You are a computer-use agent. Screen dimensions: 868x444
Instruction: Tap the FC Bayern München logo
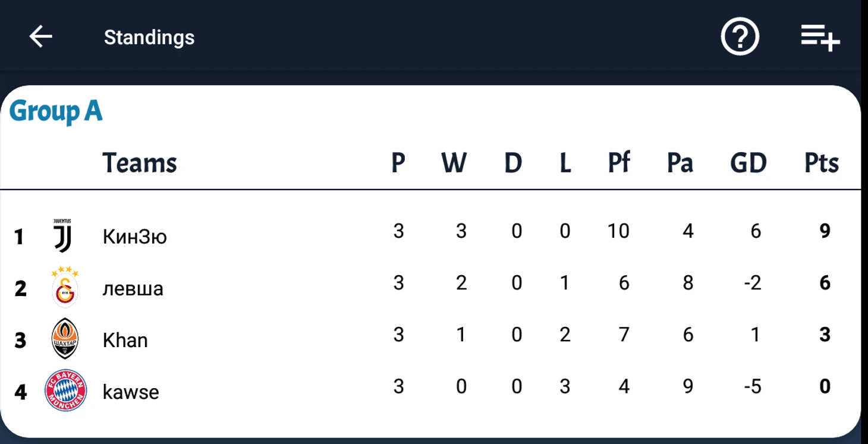pos(65,391)
